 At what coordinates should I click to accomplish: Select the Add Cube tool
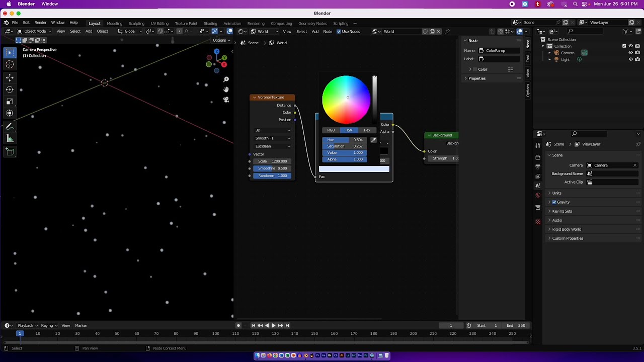coord(10,151)
